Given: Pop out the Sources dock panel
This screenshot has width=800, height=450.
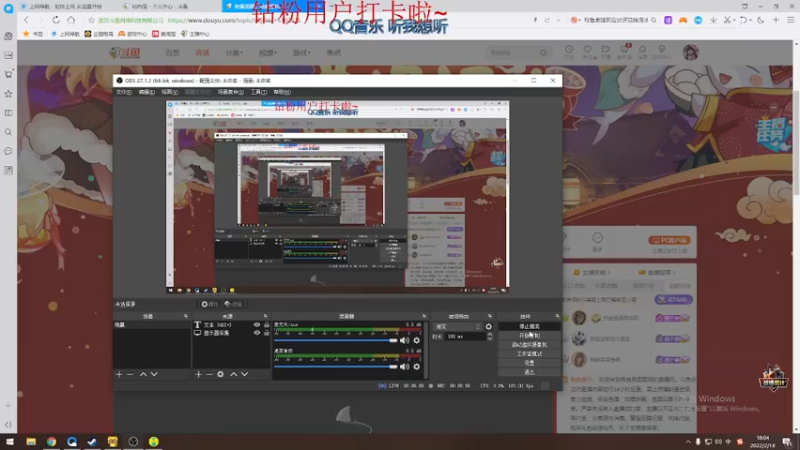Looking at the screenshot, I should 265,316.
